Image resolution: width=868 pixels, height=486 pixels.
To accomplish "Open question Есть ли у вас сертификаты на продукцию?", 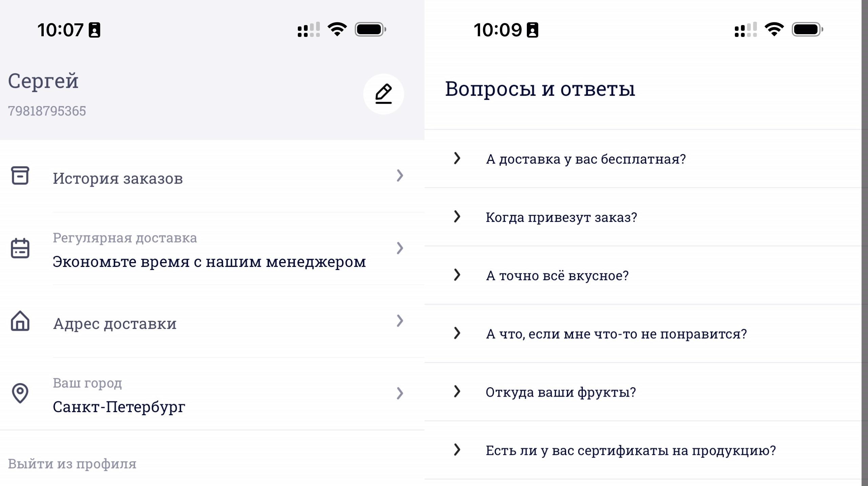I will [643, 450].
